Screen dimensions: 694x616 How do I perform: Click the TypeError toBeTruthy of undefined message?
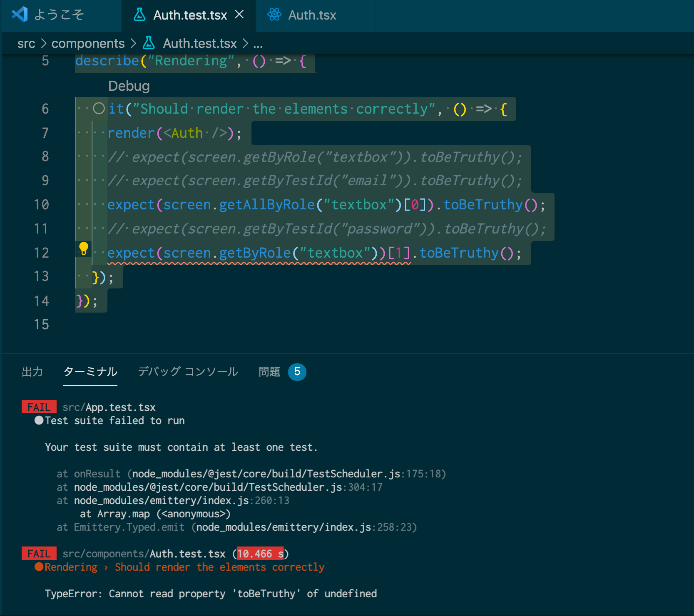click(211, 594)
